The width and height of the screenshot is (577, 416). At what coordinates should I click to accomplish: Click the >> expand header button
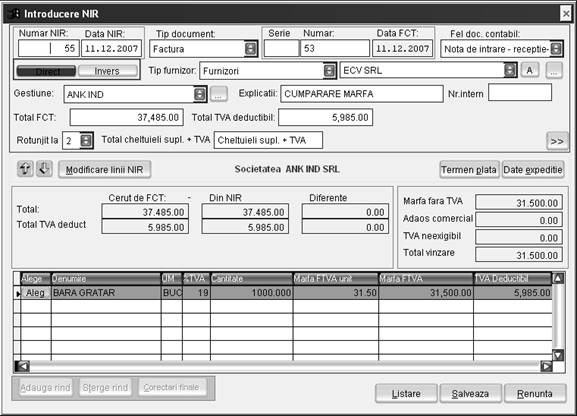(x=557, y=141)
